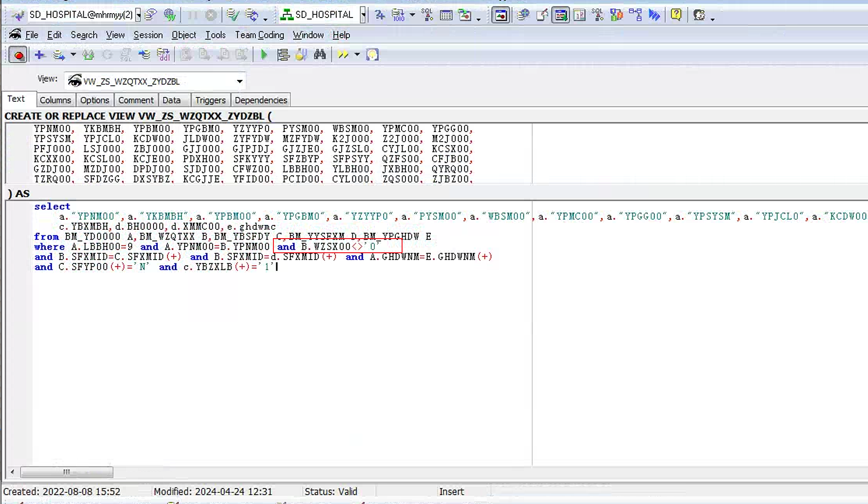Expand the SD_HOSPITAL schema dropdown

pyautogui.click(x=363, y=15)
